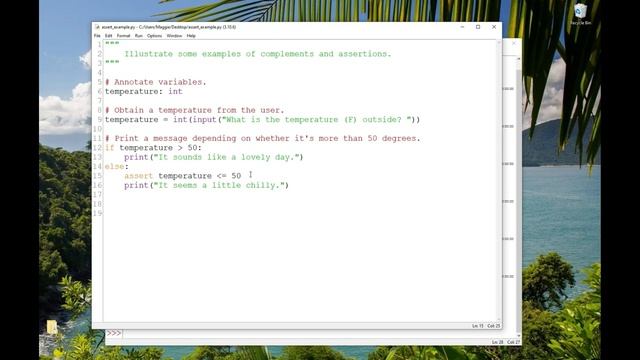Click comment "# Obtain a temperature from the user."

[194, 110]
